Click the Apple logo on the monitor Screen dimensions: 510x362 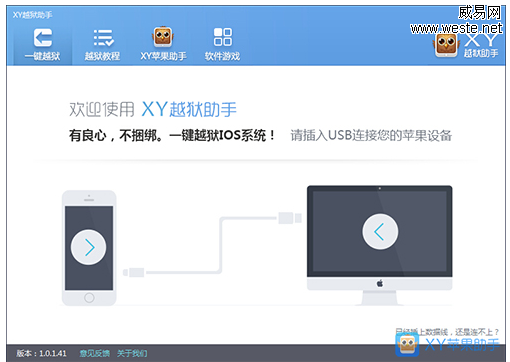coord(380,284)
